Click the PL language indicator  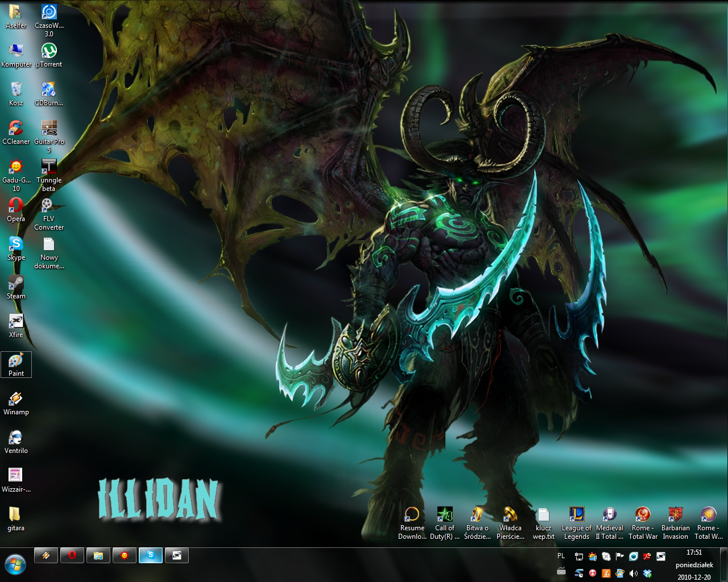click(561, 556)
